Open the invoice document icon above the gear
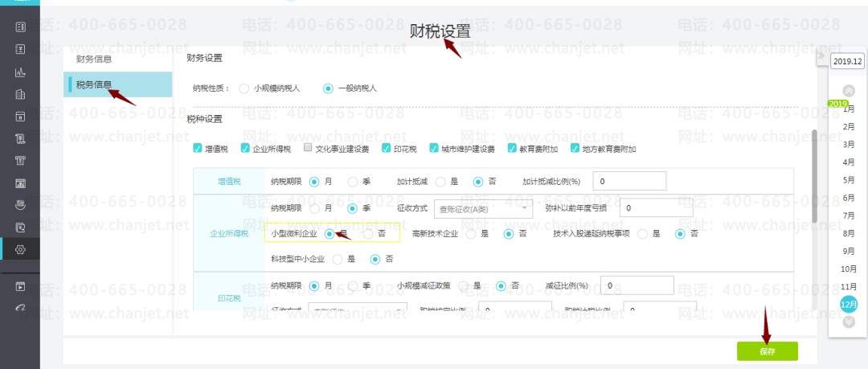Image resolution: width=868 pixels, height=369 pixels. point(20,228)
